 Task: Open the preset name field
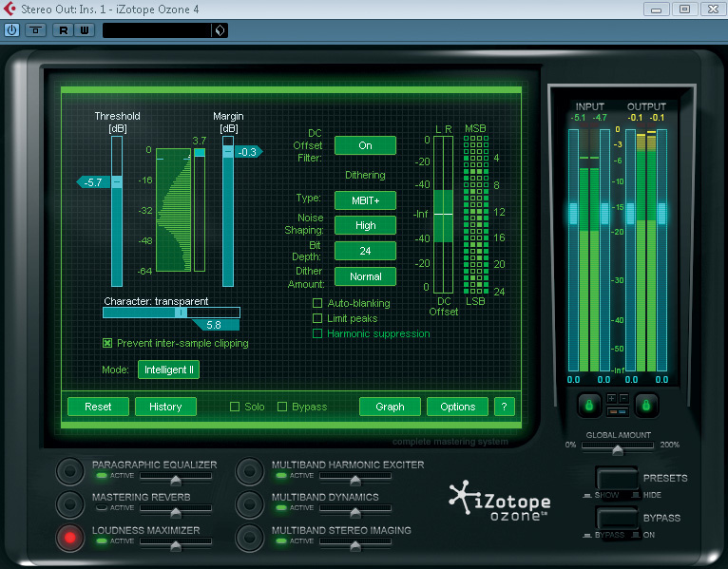point(157,30)
